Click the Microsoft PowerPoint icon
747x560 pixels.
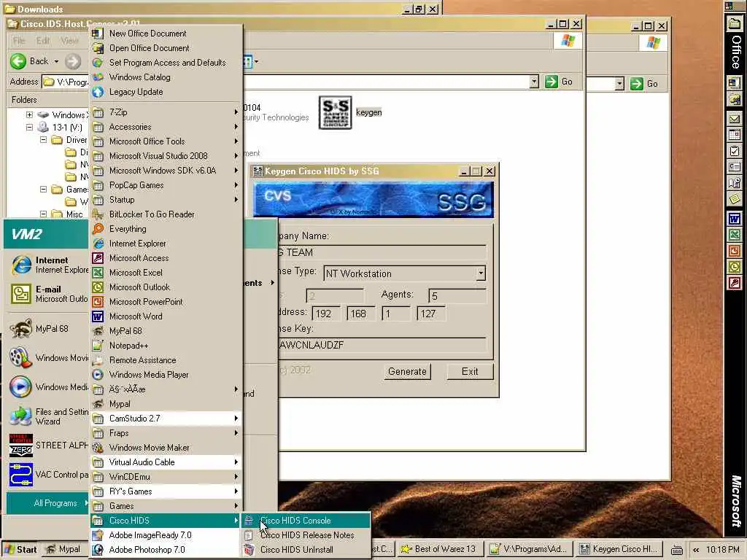point(98,302)
